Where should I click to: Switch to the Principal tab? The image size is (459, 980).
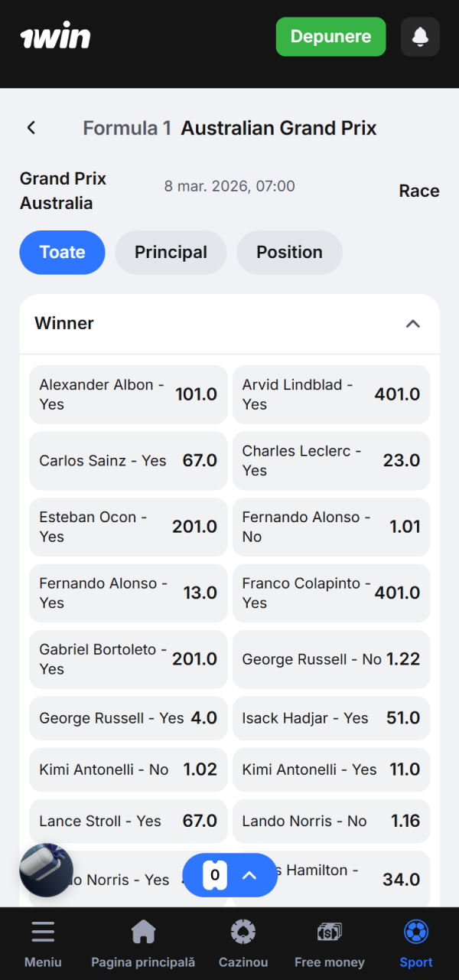171,253
